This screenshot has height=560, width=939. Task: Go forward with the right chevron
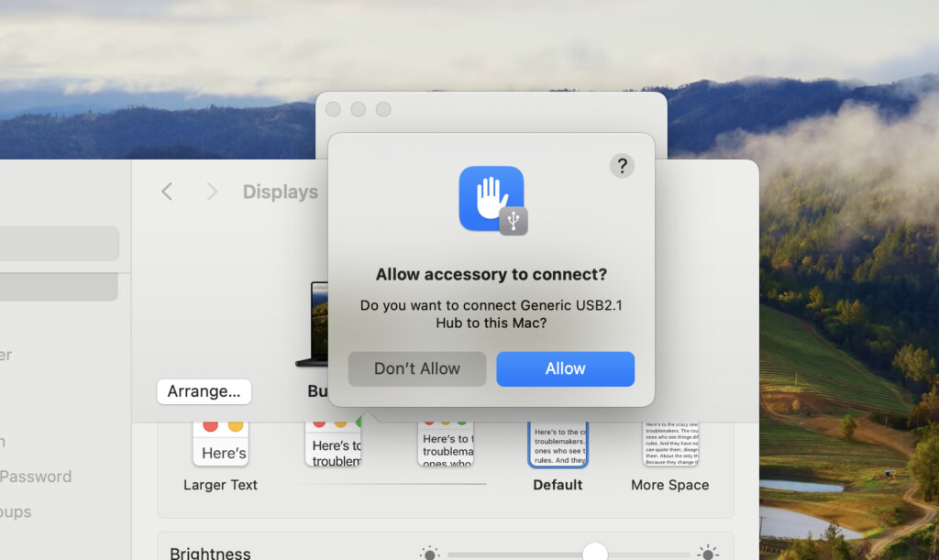click(x=212, y=192)
